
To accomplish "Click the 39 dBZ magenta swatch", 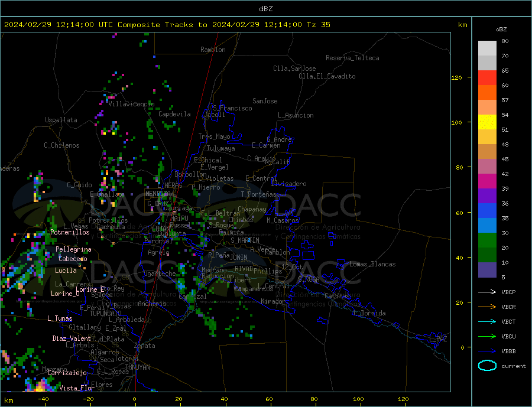I will (x=487, y=181).
